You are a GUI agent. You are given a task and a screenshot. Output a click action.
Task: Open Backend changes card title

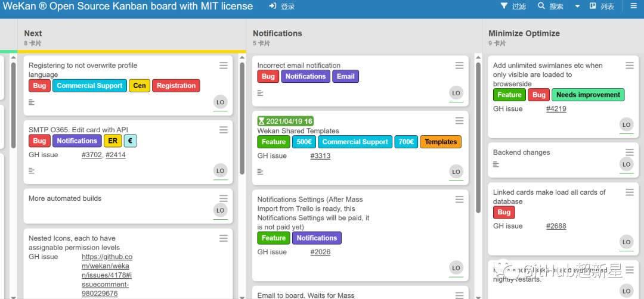pos(522,152)
